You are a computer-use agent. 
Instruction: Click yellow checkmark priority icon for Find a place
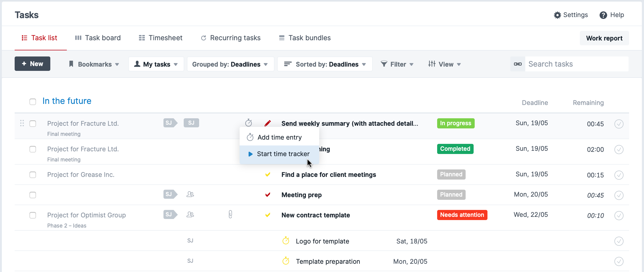[x=268, y=174]
